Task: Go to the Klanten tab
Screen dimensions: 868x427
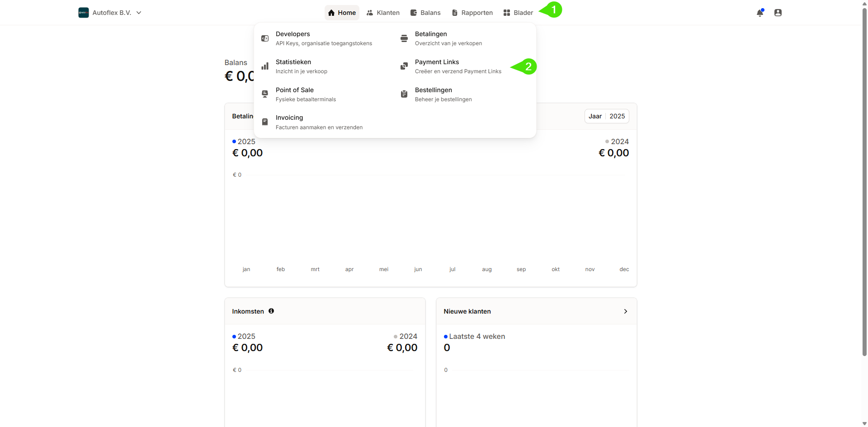Action: [x=383, y=13]
